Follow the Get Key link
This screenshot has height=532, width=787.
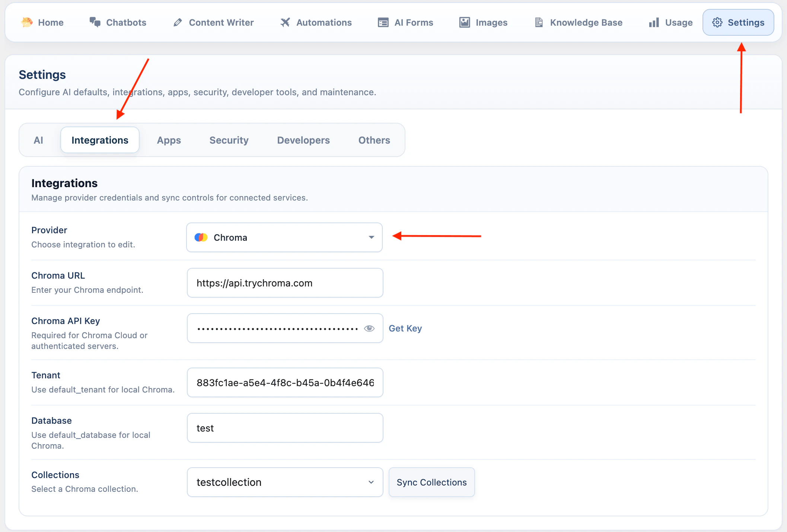coord(405,328)
